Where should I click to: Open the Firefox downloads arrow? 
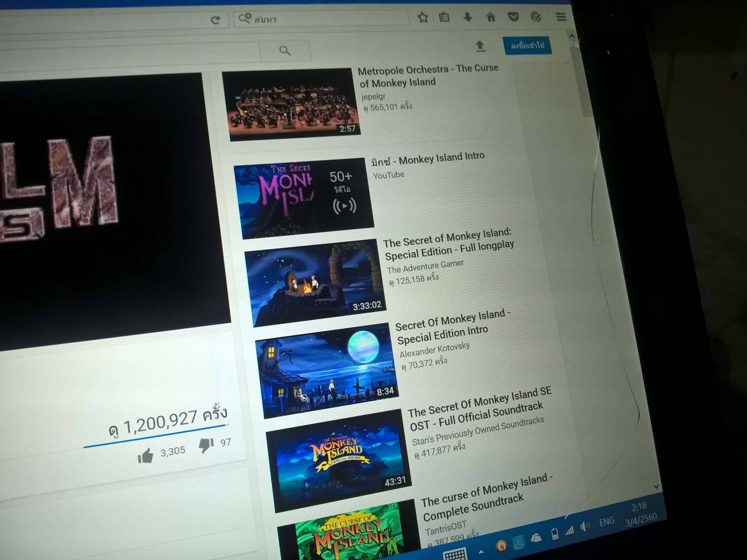coord(468,17)
